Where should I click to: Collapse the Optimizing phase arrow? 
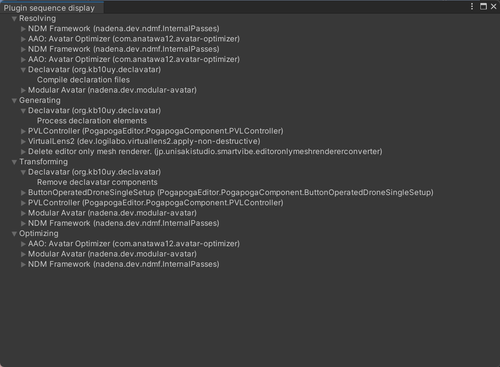(x=14, y=234)
